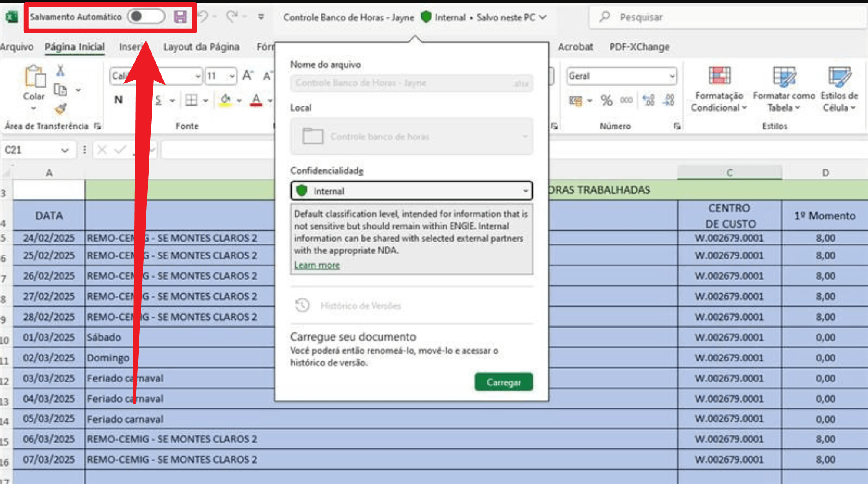Click the Histórico de Versões clock icon
This screenshot has width=868, height=484.
(x=302, y=305)
